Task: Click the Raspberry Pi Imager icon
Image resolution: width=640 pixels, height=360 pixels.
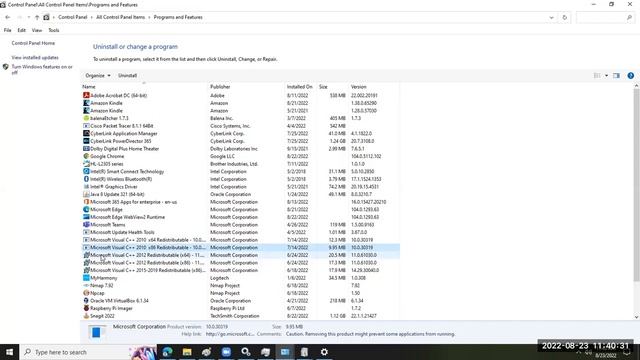Action: click(86, 308)
